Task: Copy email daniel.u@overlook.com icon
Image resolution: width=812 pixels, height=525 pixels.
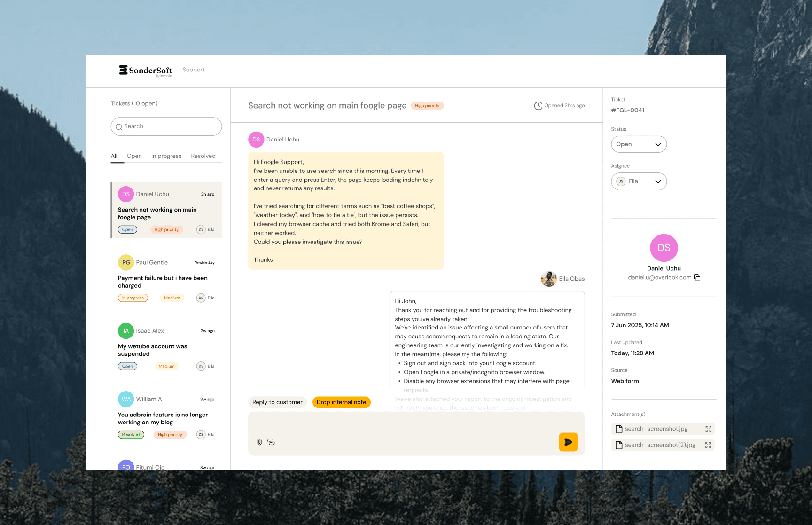Action: [x=697, y=278]
